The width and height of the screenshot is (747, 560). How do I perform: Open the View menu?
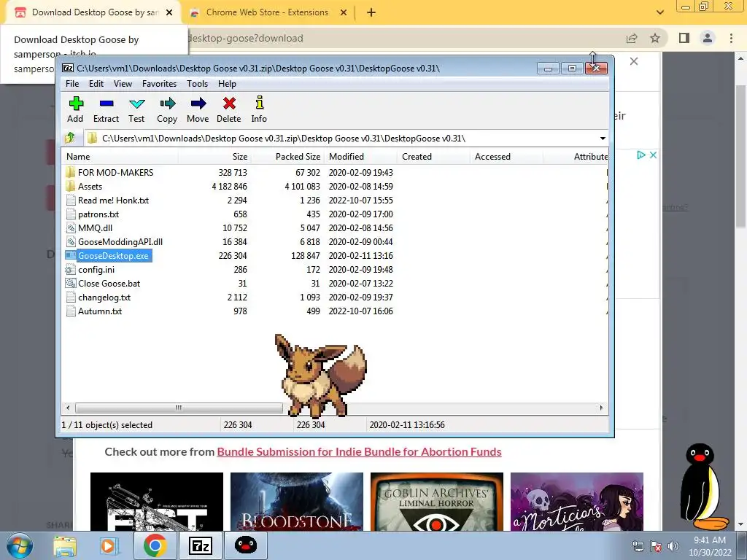tap(123, 84)
